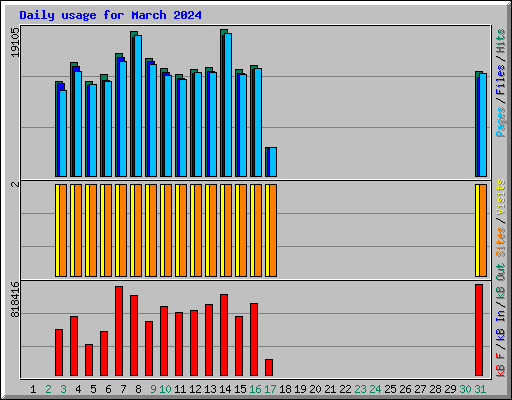Click the light blue Pages bar for day 11
The height and width of the screenshot is (400, 512).
point(183,128)
